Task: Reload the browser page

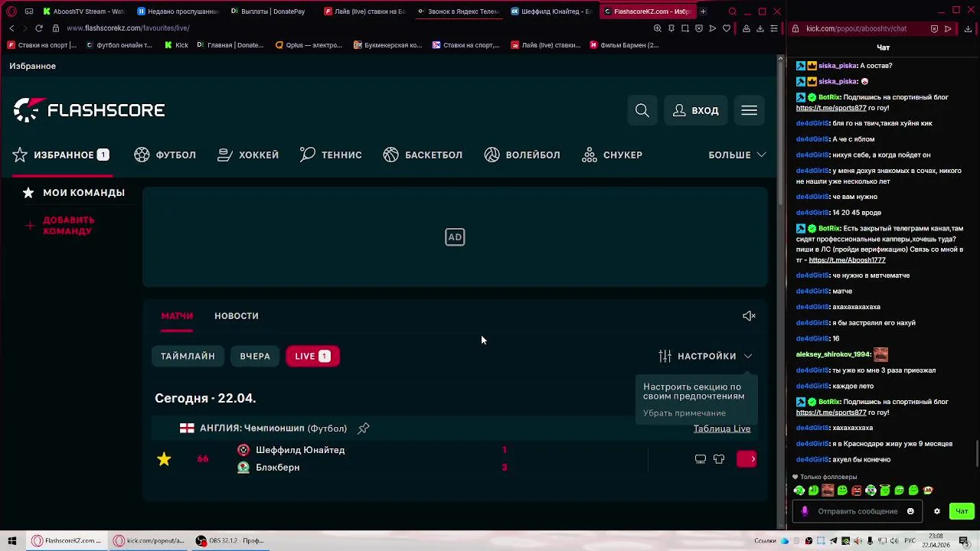Action: (x=38, y=28)
